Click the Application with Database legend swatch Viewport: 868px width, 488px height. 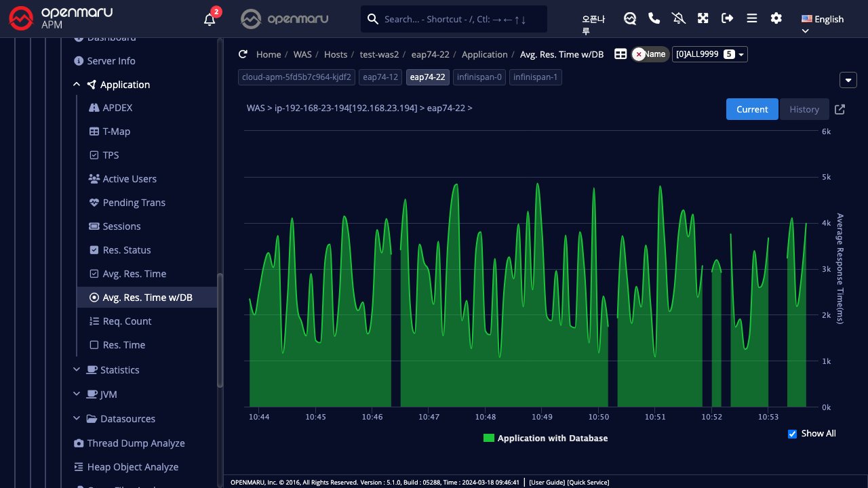(489, 439)
